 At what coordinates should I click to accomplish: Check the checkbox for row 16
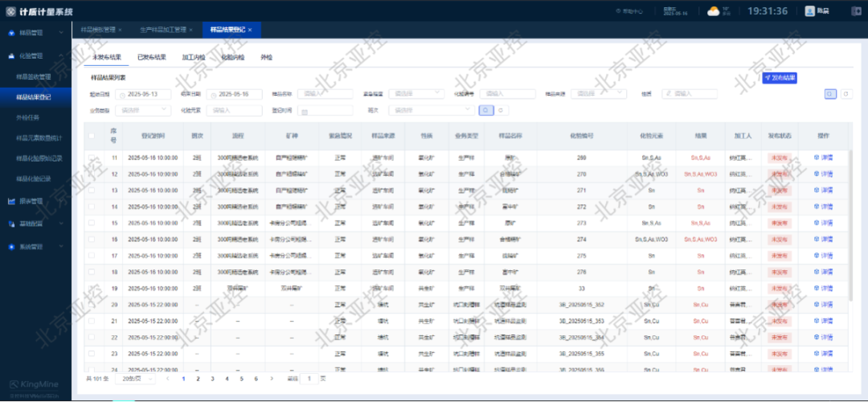92,240
